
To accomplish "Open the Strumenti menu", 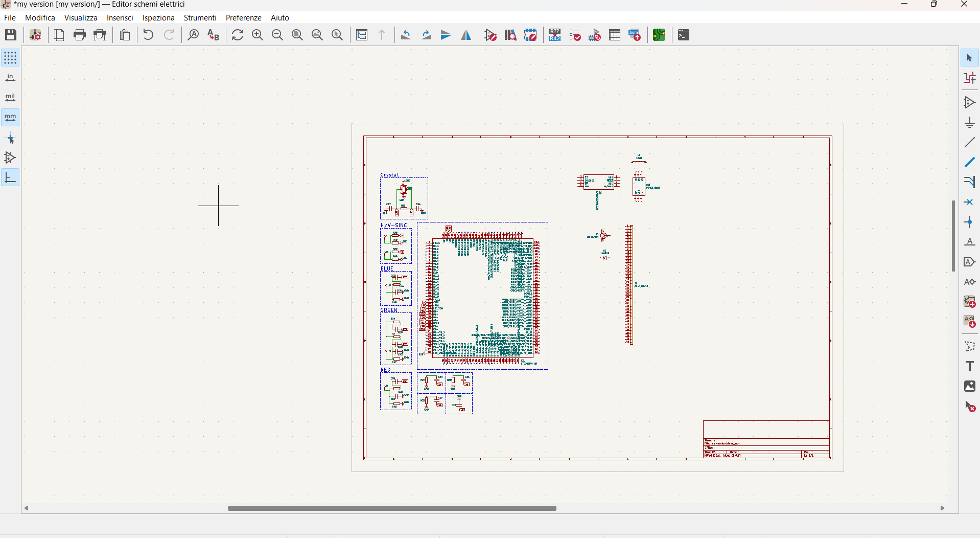I will 200,18.
